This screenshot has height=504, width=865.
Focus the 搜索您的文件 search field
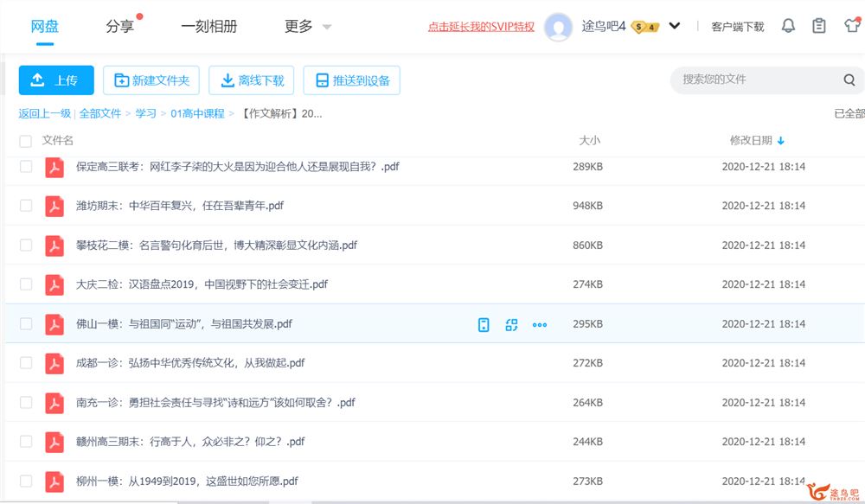(x=759, y=80)
